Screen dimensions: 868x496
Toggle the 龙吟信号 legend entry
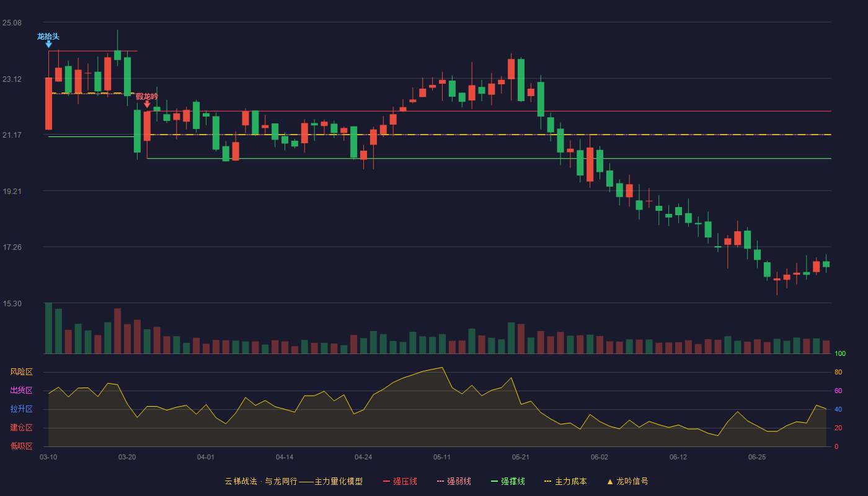coord(627,481)
